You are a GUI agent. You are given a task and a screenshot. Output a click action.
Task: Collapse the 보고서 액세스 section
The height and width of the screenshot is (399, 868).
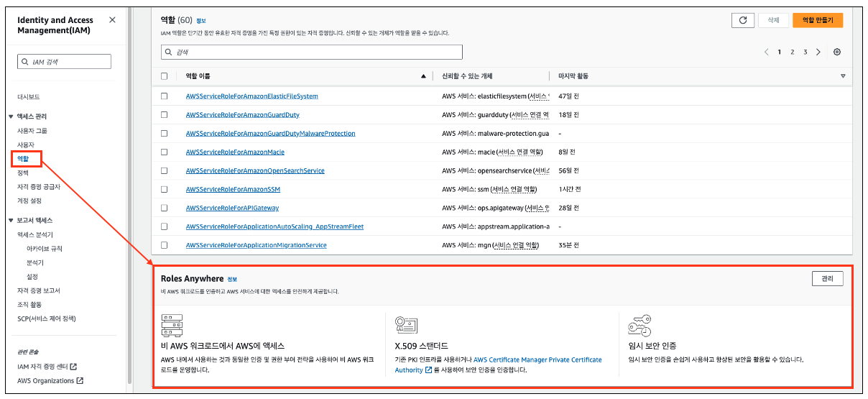[x=11, y=221]
